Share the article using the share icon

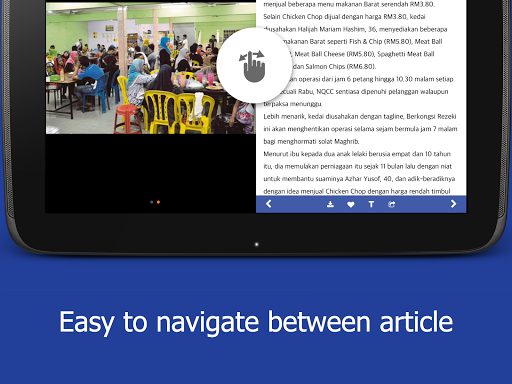392,204
